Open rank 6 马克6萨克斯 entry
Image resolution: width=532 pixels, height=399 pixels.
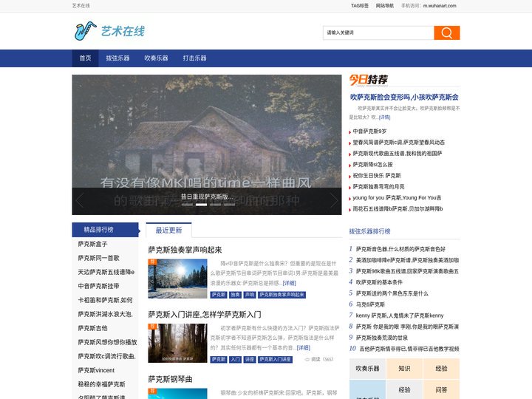click(x=370, y=304)
